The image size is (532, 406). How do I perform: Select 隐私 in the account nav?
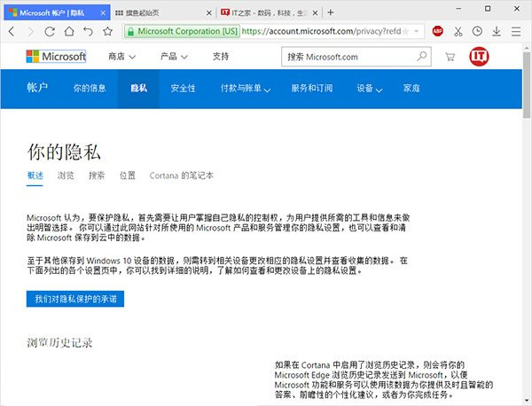coord(138,88)
